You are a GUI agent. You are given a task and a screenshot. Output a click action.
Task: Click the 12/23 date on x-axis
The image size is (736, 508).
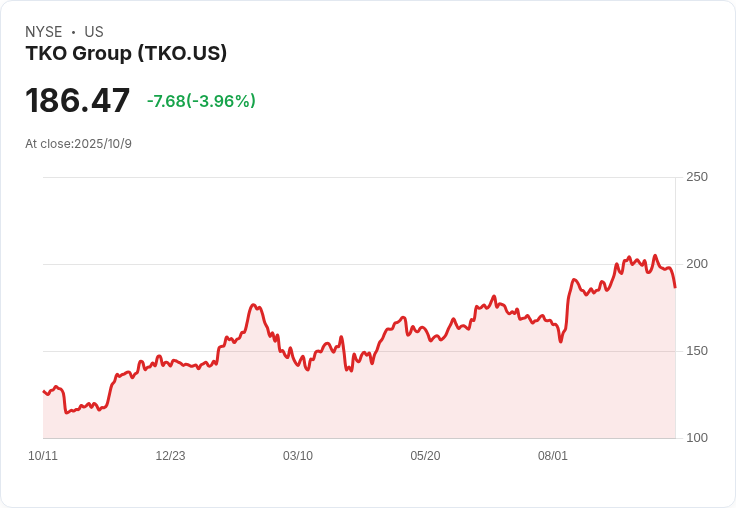170,456
